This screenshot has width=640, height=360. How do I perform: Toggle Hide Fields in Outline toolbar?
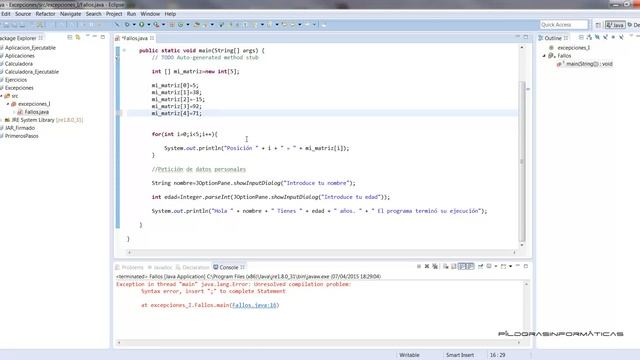point(597,37)
